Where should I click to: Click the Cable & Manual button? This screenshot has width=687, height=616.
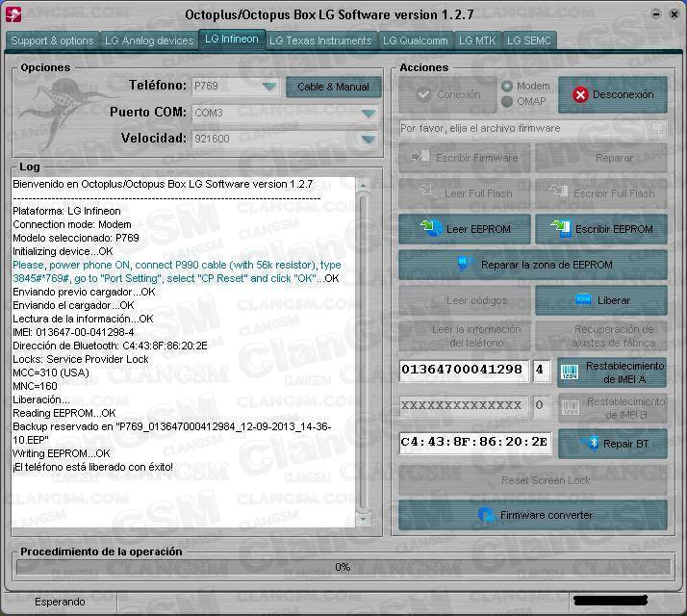(334, 87)
